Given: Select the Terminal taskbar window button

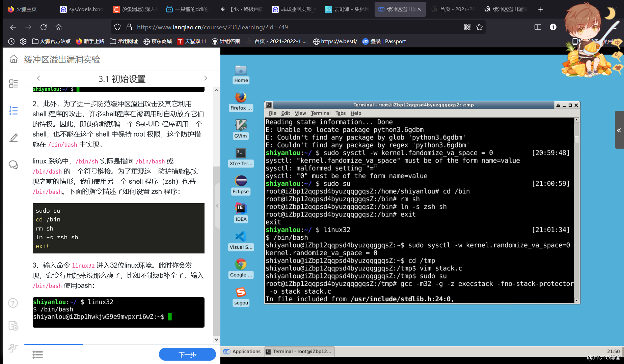Looking at the screenshot, I should click(x=299, y=352).
